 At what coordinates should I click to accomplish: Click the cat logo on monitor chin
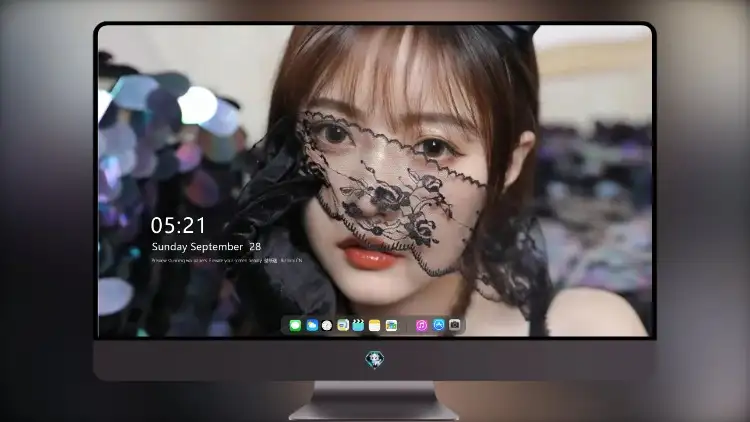375,359
